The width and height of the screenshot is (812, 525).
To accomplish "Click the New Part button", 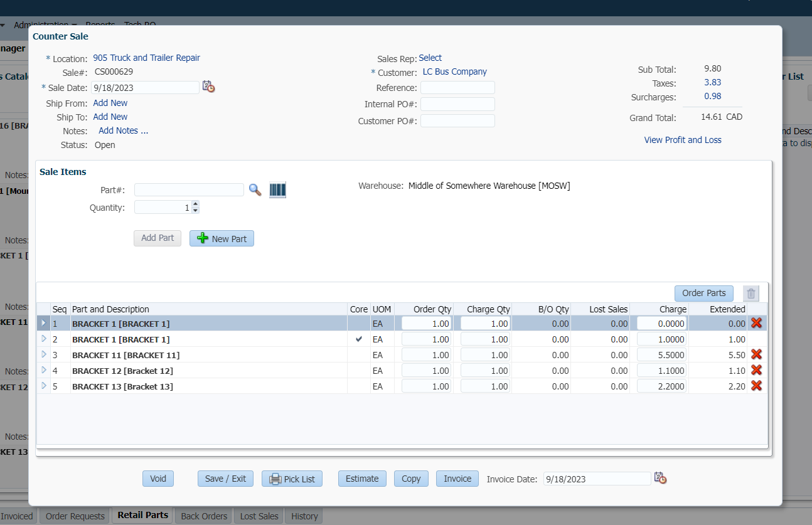I will click(x=222, y=238).
